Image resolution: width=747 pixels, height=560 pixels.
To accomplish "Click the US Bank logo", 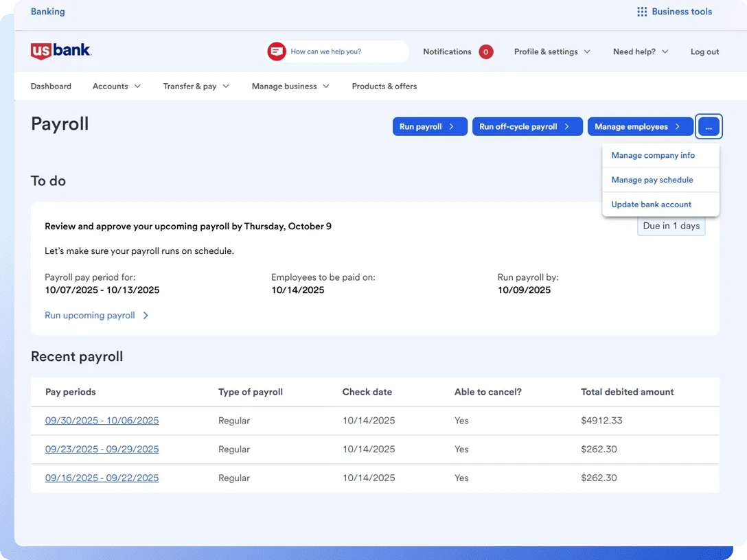I will (60, 51).
